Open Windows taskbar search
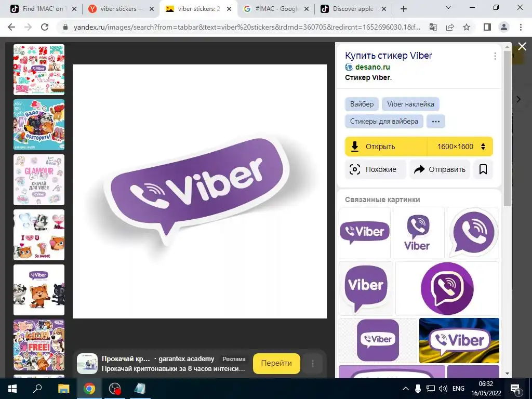The height and width of the screenshot is (399, 532). coord(37,389)
